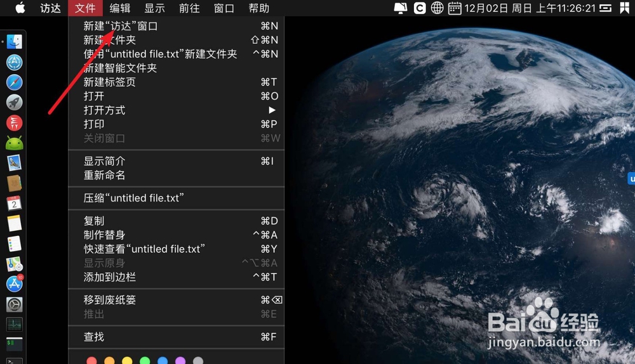Open the 显示 menu
Screen dimensions: 635x364
click(x=155, y=8)
